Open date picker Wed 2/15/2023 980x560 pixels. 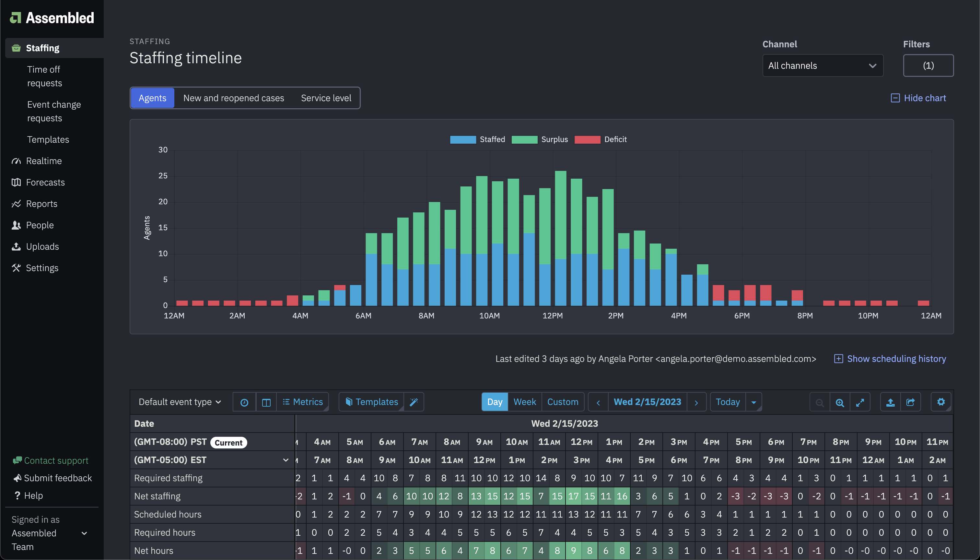click(647, 402)
